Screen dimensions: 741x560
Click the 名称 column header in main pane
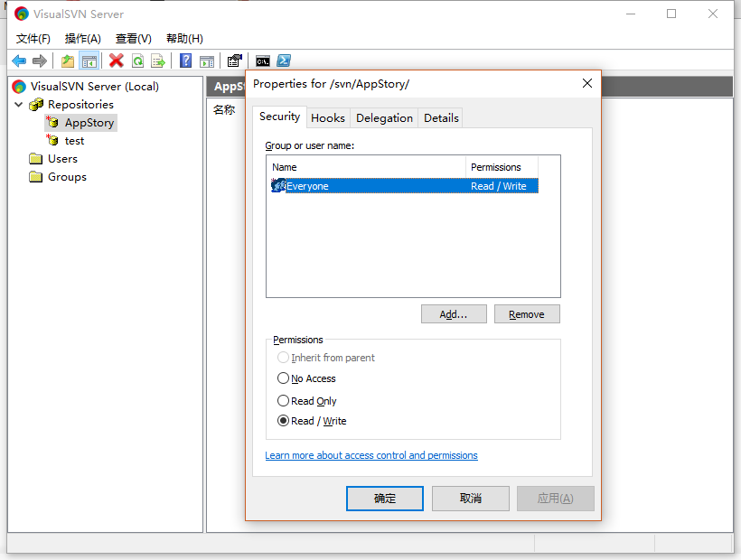224,109
